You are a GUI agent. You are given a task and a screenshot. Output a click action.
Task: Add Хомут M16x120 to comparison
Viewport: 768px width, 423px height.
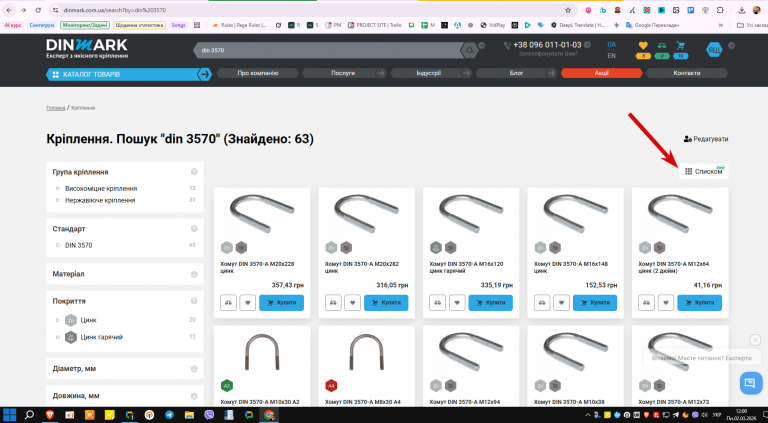click(437, 303)
